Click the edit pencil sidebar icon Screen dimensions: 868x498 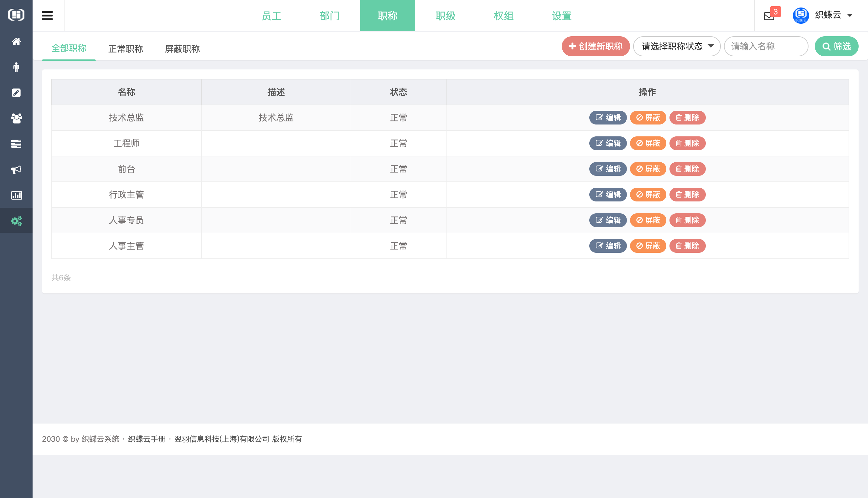tap(16, 93)
